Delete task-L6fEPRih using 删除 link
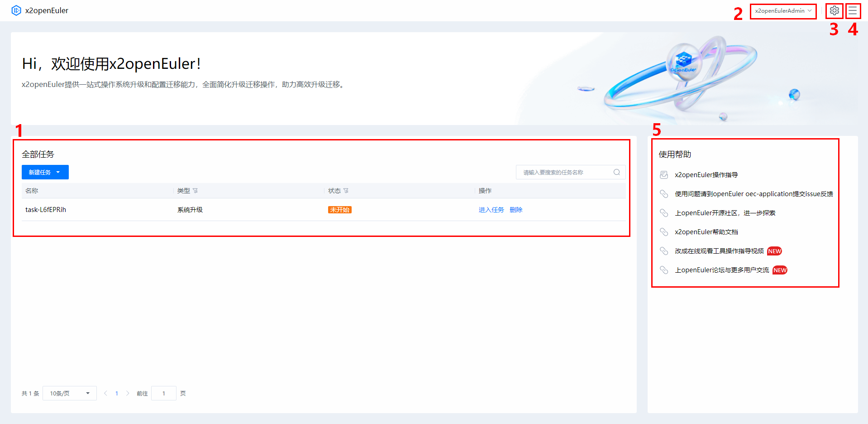This screenshot has width=868, height=424. (x=516, y=210)
